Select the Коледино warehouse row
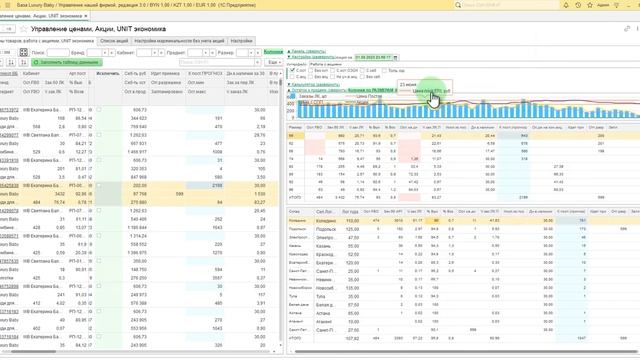640x360 pixels. click(x=463, y=221)
